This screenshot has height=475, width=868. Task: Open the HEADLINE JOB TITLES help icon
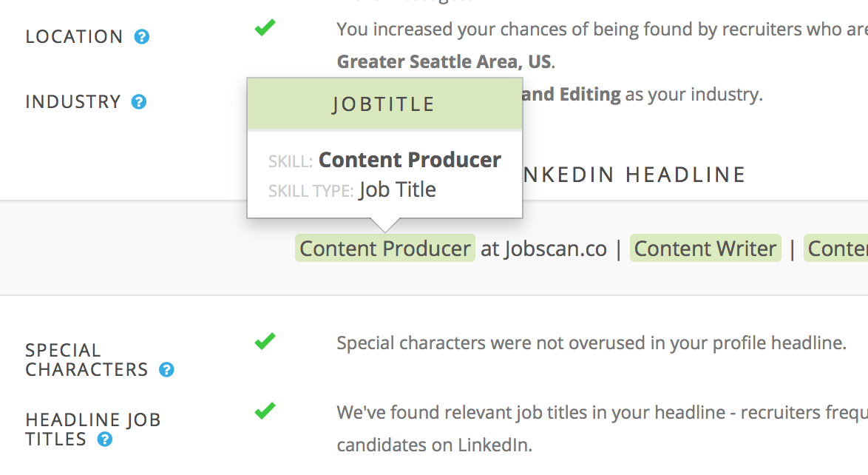(105, 439)
